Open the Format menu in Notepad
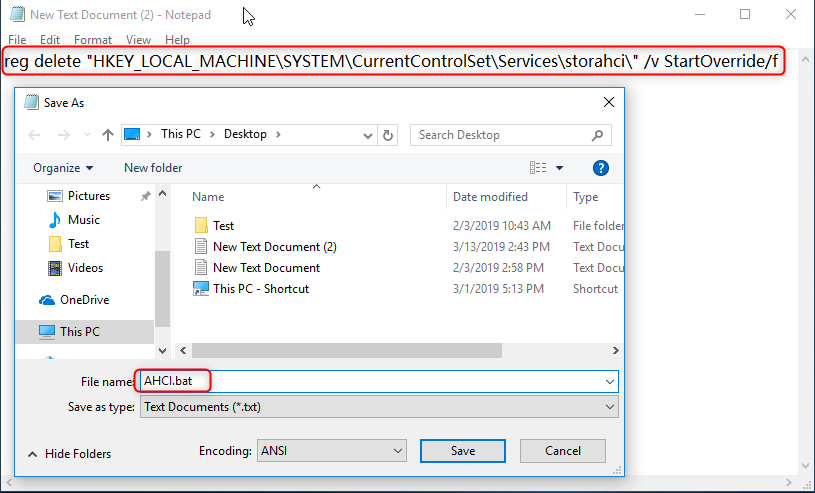Screen dimensions: 815x493 (x=93, y=40)
